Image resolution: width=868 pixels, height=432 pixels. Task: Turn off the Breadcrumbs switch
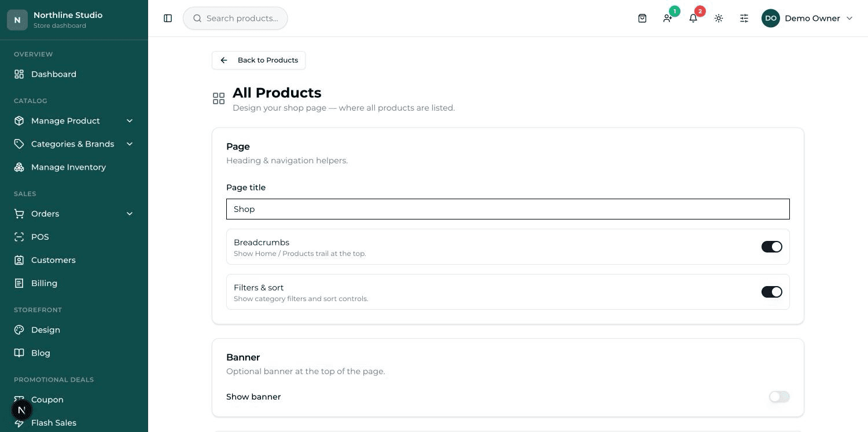tap(772, 247)
